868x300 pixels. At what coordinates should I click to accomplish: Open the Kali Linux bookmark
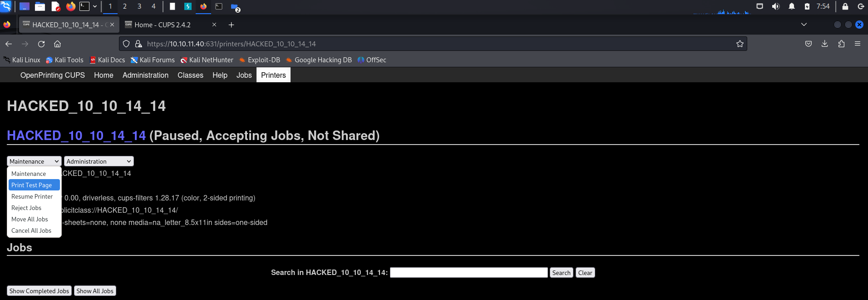[22, 60]
